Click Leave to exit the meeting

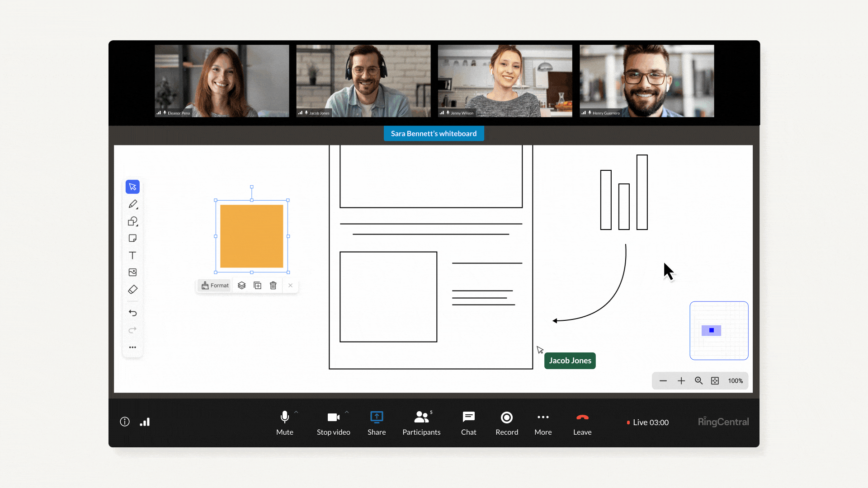coord(582,422)
